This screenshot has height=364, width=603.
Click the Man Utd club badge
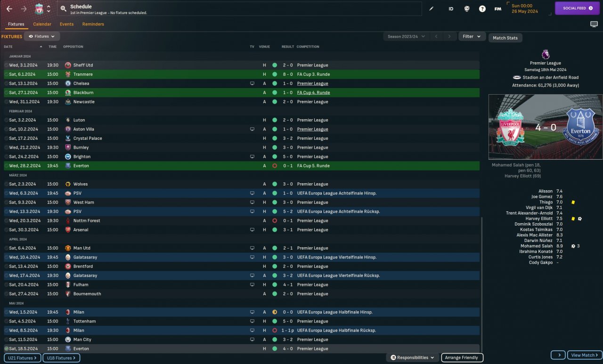click(68, 248)
